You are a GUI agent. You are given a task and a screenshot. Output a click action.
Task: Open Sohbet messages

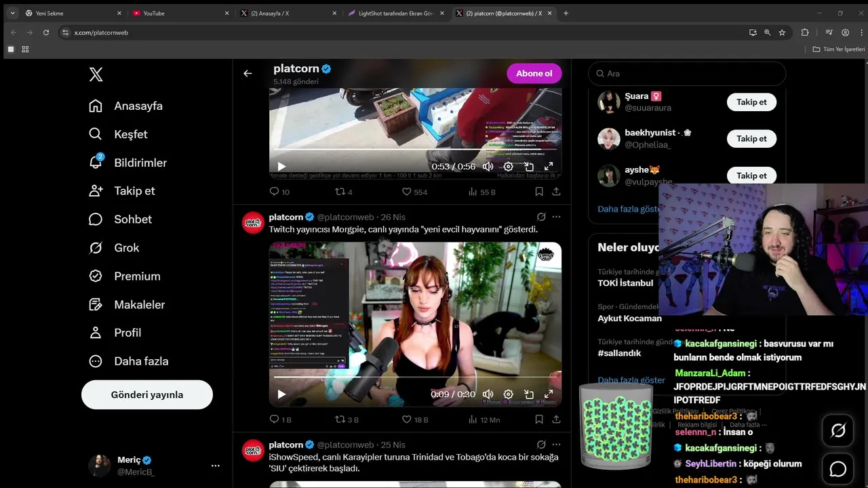[120, 220]
